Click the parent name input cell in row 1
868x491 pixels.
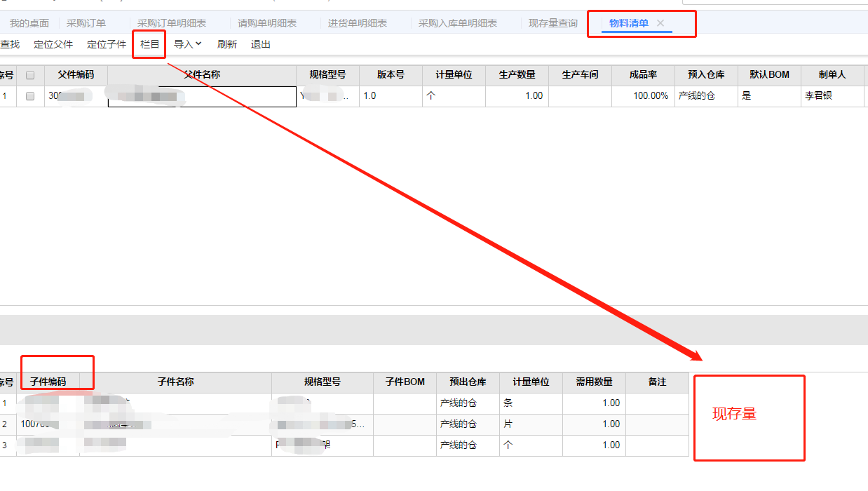pyautogui.click(x=202, y=96)
